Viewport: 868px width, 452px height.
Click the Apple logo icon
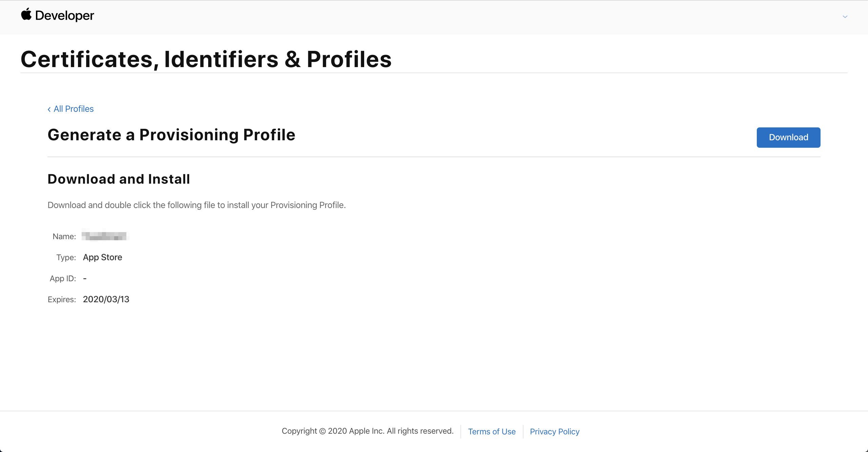point(26,15)
